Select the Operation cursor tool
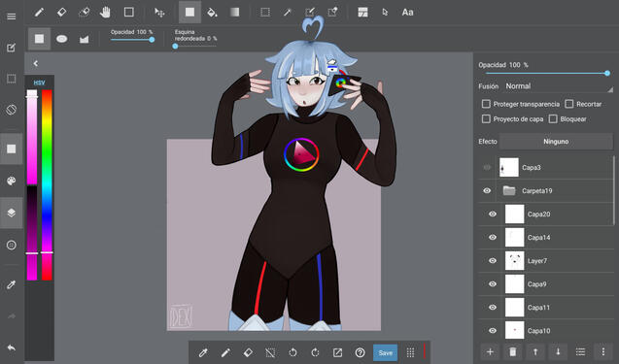Image resolution: width=619 pixels, height=364 pixels. (x=385, y=13)
